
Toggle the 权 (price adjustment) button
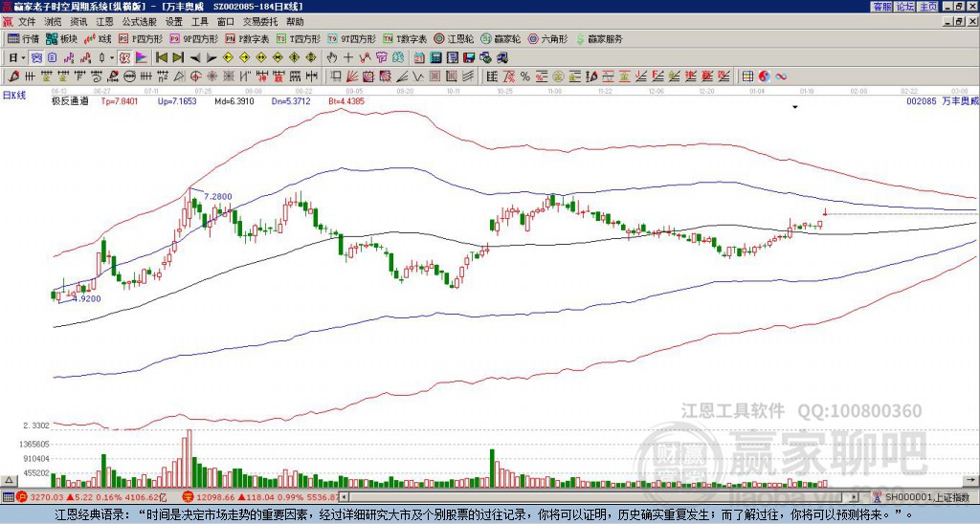pos(124,58)
